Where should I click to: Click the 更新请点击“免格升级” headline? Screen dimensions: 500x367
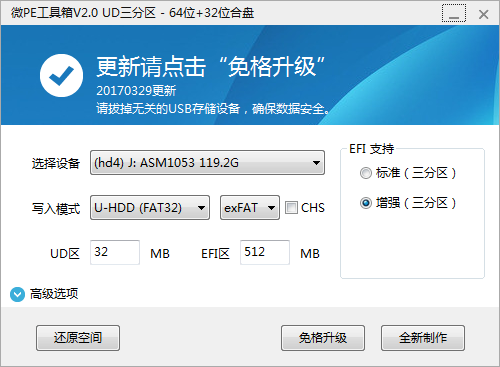click(x=211, y=67)
